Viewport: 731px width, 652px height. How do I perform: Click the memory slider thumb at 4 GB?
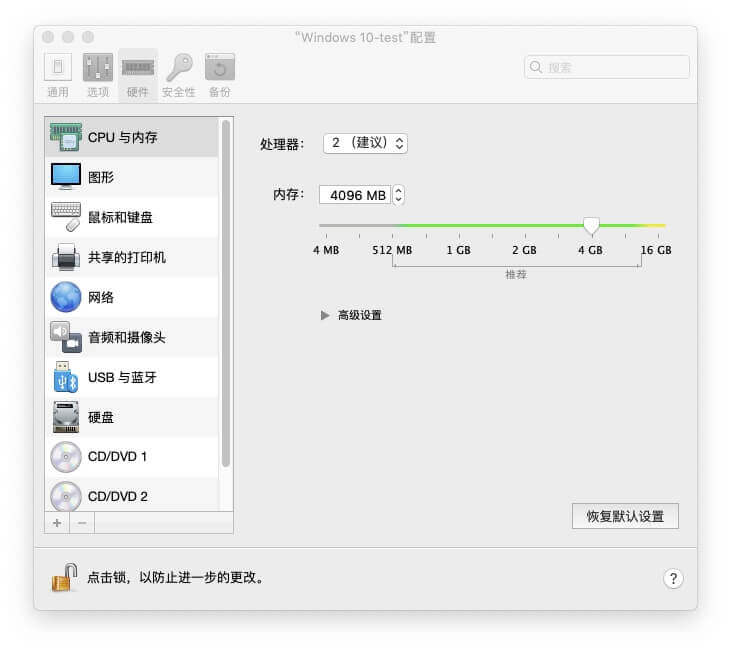pos(591,226)
